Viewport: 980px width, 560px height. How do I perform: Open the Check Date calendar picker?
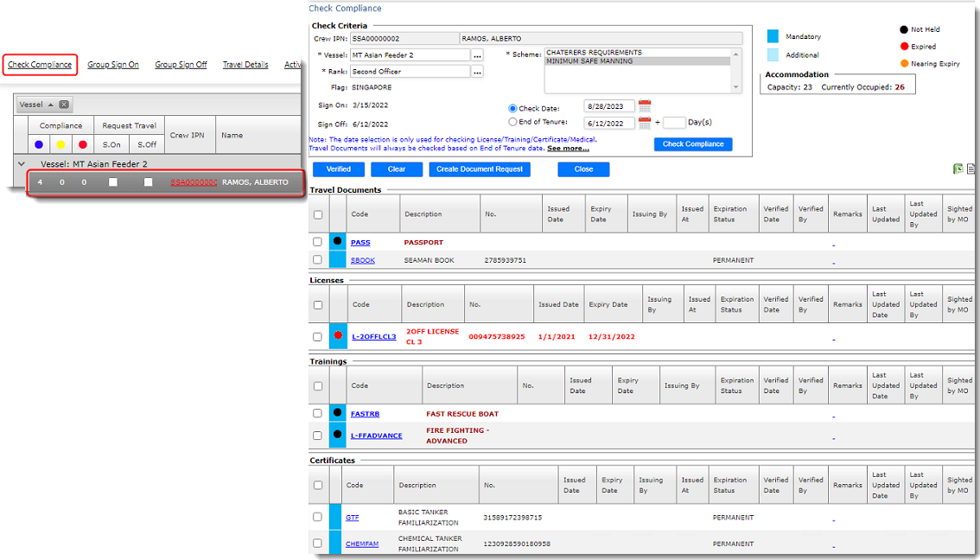[x=644, y=106]
